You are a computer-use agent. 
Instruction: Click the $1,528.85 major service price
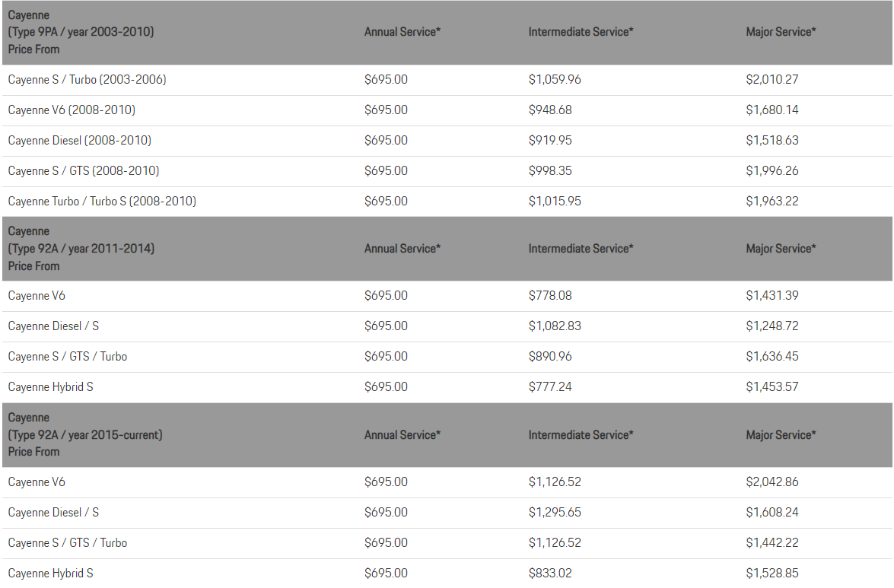click(x=772, y=574)
